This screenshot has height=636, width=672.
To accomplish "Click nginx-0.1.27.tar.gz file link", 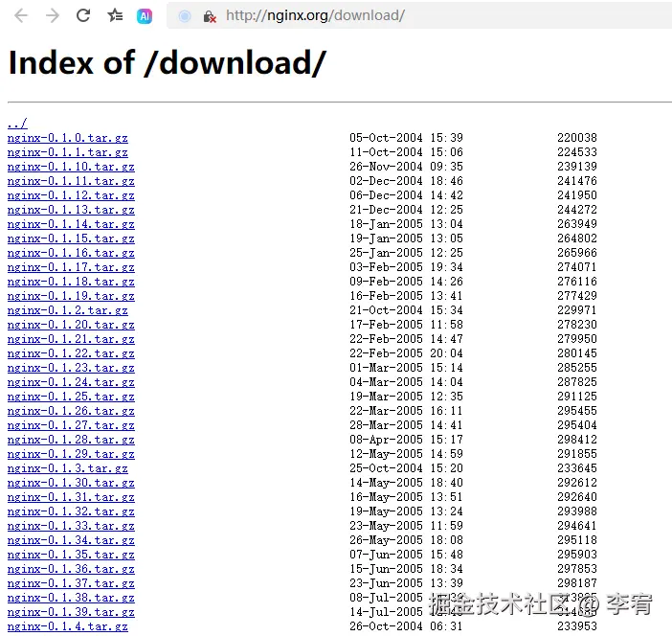I will [x=71, y=425].
